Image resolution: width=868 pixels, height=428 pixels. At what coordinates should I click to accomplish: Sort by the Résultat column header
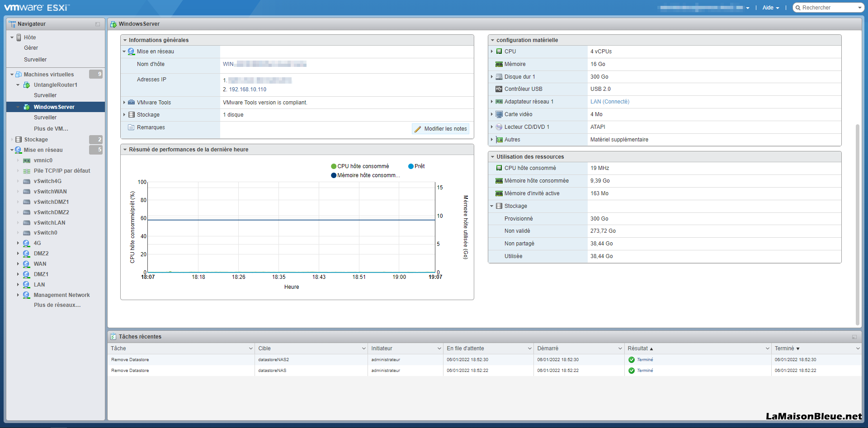click(638, 348)
